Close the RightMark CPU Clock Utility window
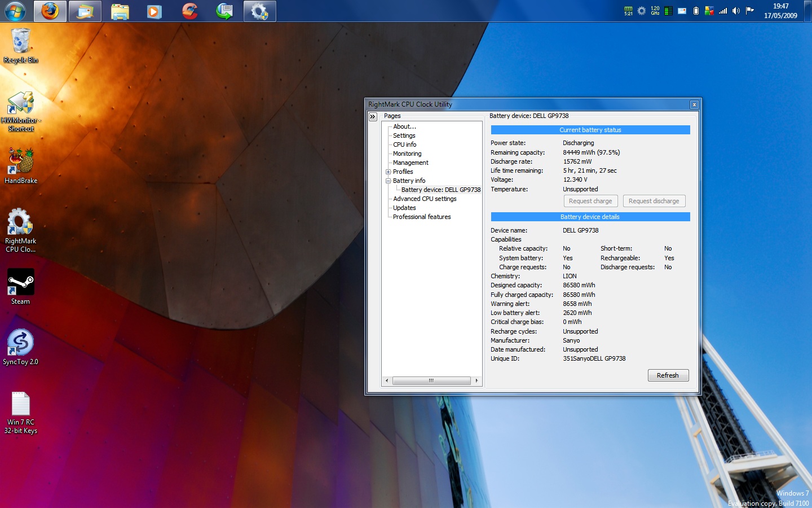This screenshot has height=508, width=812. coord(694,104)
